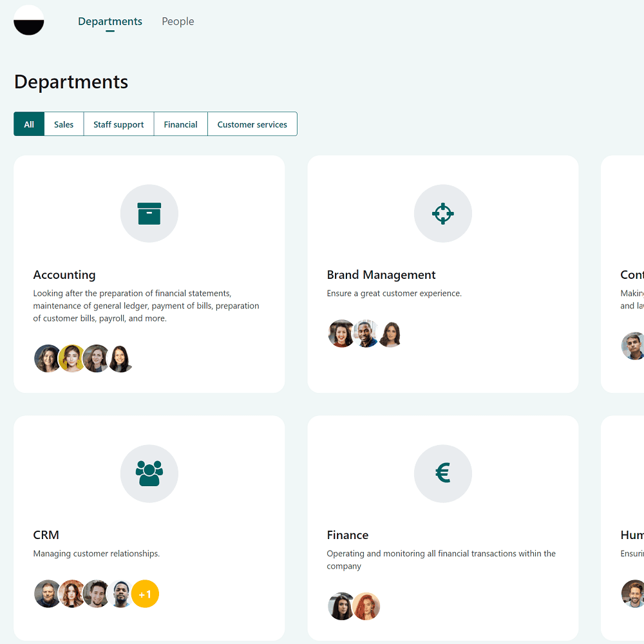Select the Customer services filter

point(252,124)
